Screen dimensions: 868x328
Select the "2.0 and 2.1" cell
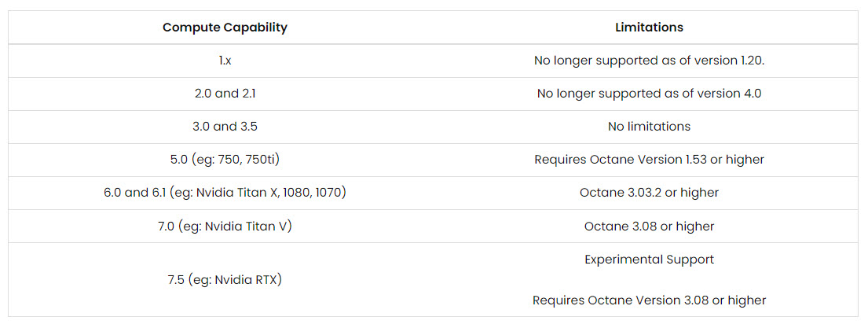(x=225, y=94)
